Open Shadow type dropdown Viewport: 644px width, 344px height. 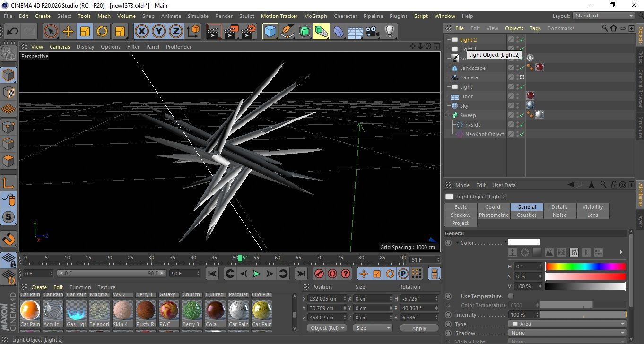pos(567,333)
